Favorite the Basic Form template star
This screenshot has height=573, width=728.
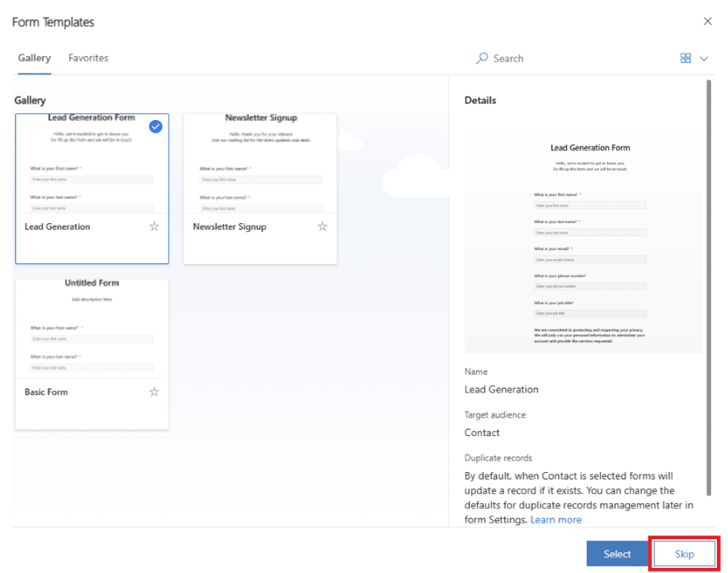[x=154, y=392]
